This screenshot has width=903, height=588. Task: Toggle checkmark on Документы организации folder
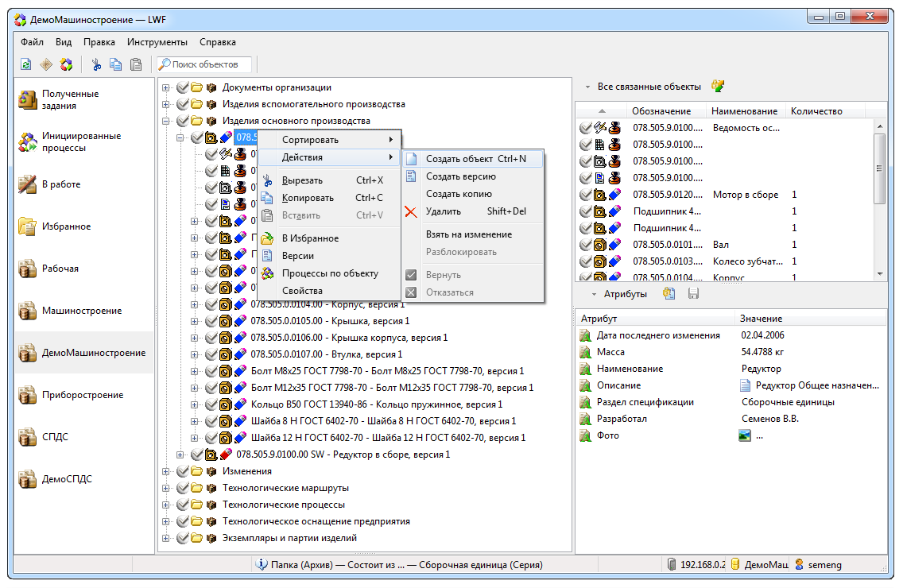(x=182, y=87)
